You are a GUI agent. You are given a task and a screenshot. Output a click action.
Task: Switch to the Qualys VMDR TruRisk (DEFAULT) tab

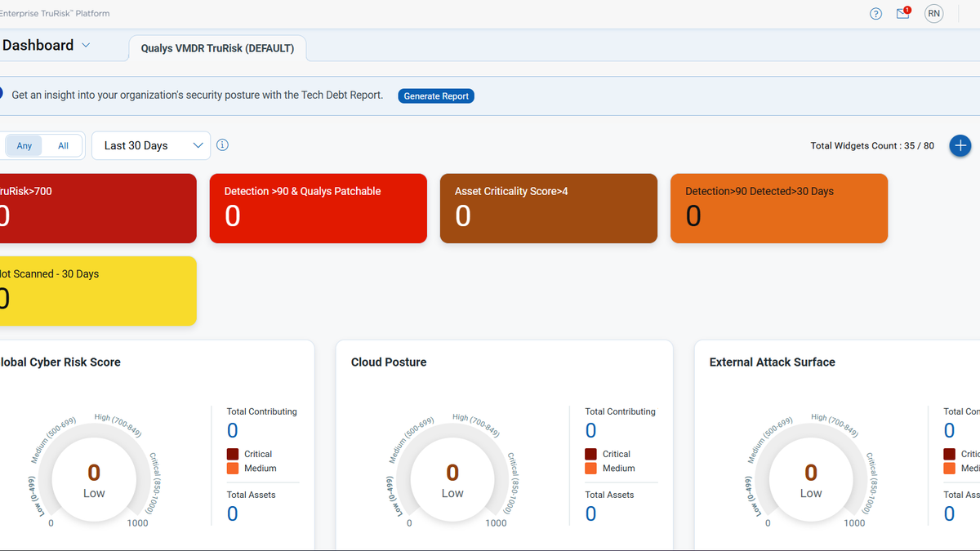[x=217, y=48]
